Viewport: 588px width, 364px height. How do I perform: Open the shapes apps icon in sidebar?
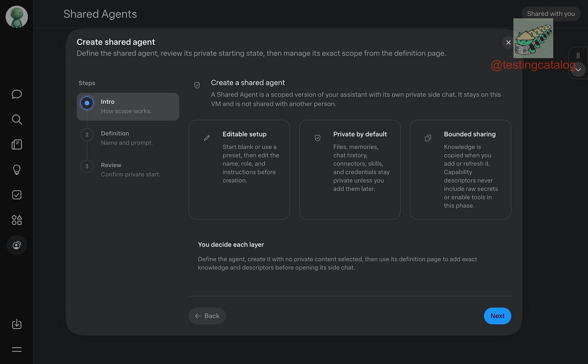(17, 220)
